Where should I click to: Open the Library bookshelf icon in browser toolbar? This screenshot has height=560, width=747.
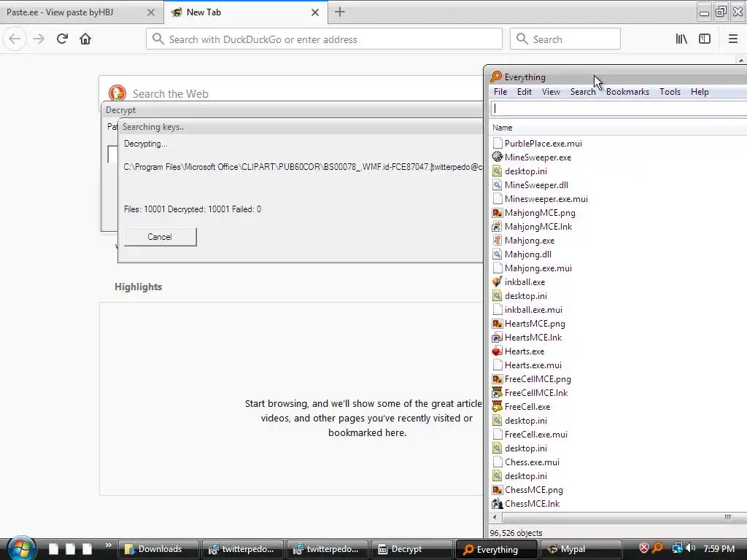pyautogui.click(x=681, y=39)
